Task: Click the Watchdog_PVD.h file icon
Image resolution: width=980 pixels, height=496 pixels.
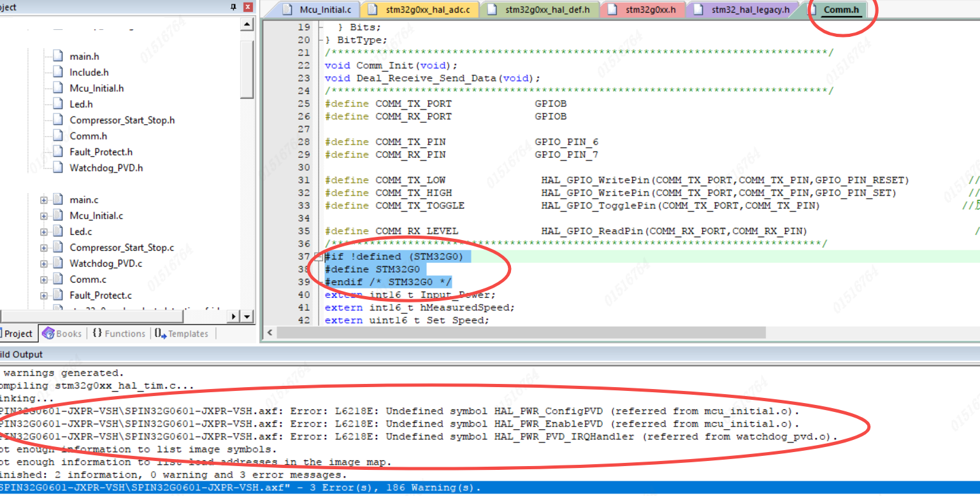Action: point(58,167)
